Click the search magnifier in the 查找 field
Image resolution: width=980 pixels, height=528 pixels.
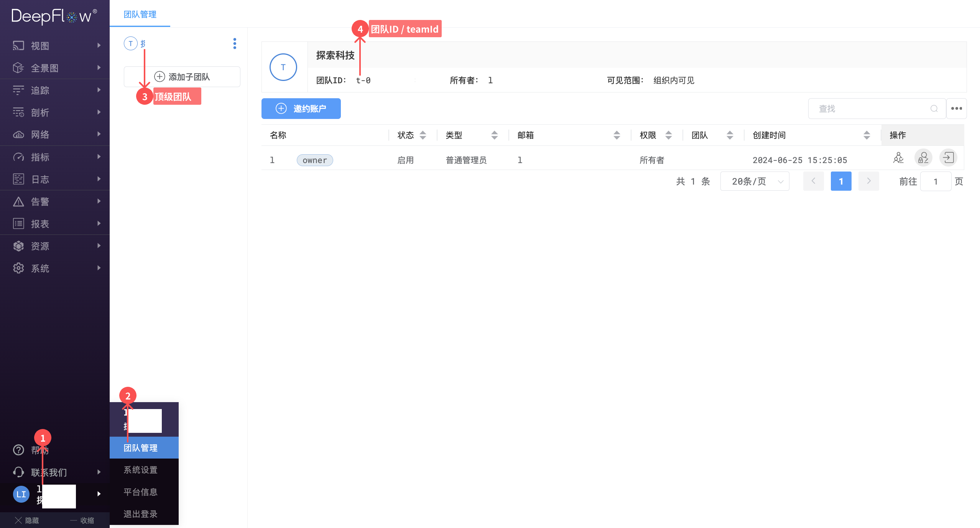[x=934, y=109]
